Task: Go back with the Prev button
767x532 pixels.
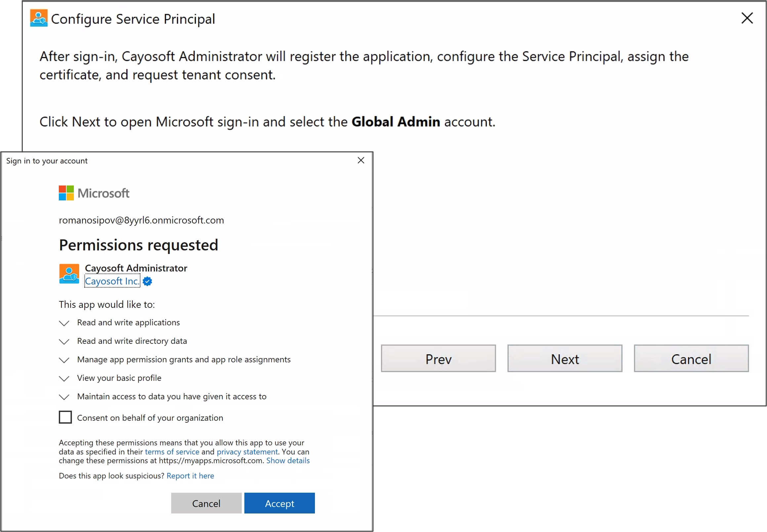Action: click(x=438, y=358)
